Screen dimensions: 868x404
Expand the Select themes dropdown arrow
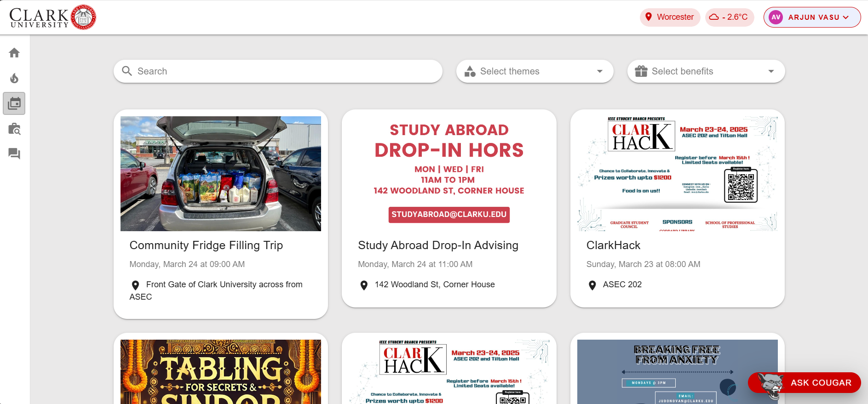(x=600, y=71)
